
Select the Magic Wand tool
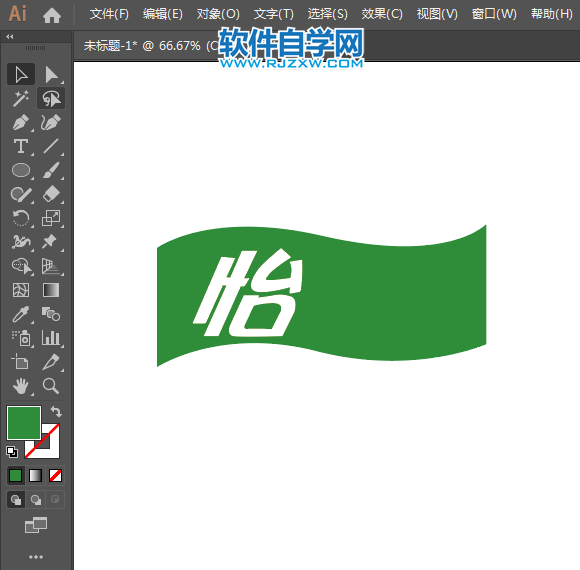21,98
